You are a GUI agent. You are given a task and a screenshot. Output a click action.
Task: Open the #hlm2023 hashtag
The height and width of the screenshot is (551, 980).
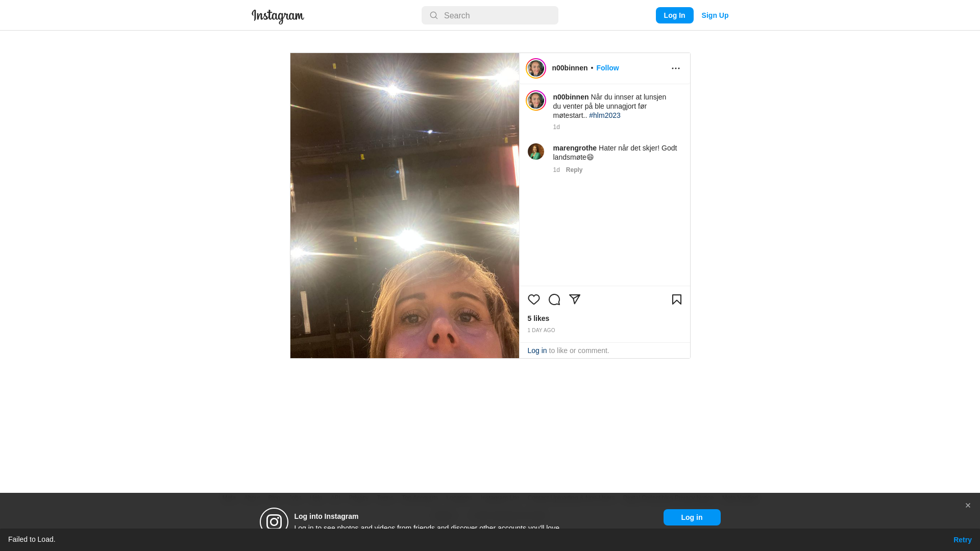[605, 115]
